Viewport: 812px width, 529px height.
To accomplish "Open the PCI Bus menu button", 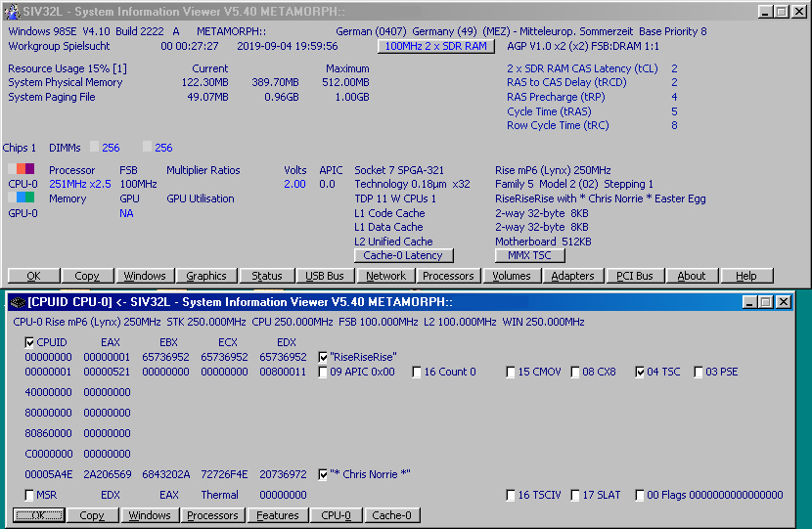I will pyautogui.click(x=635, y=276).
